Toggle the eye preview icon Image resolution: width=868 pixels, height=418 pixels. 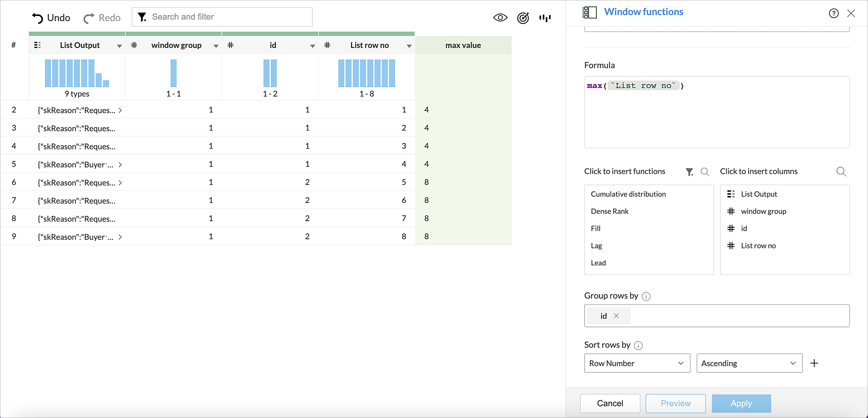click(x=500, y=17)
